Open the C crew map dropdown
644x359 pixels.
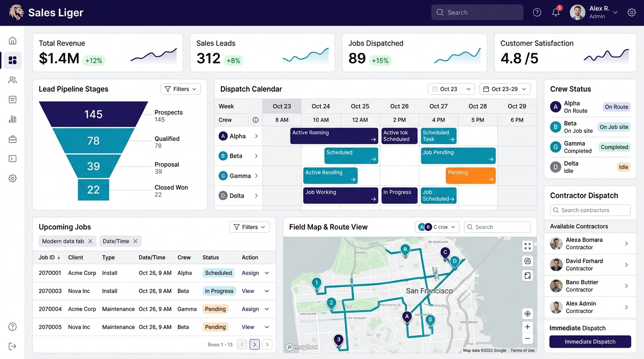(x=437, y=227)
